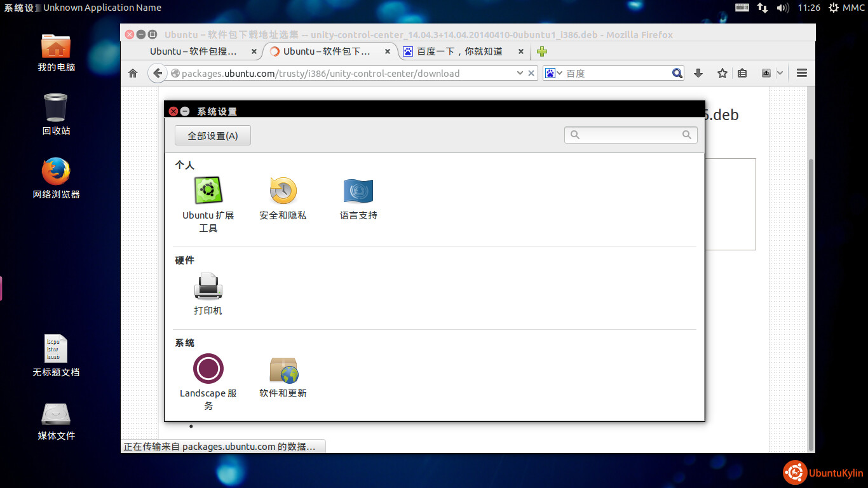Screen dimensions: 868x488
Task: Click the bookmark star icon
Action: click(722, 73)
